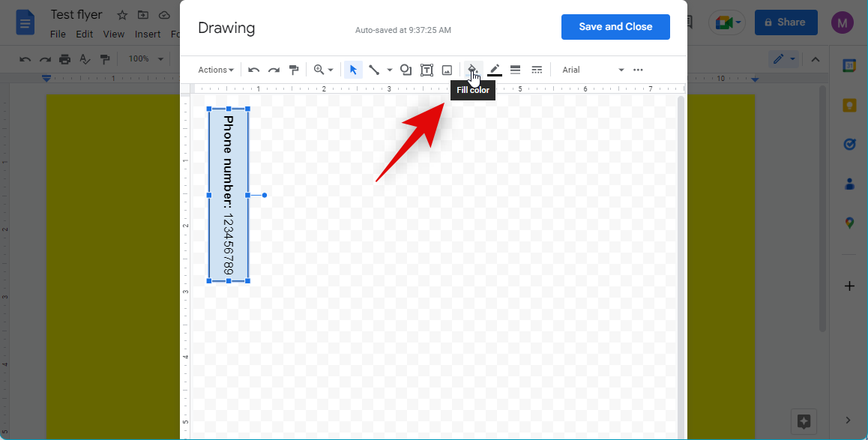This screenshot has width=868, height=440.
Task: Open the File menu
Action: point(58,34)
